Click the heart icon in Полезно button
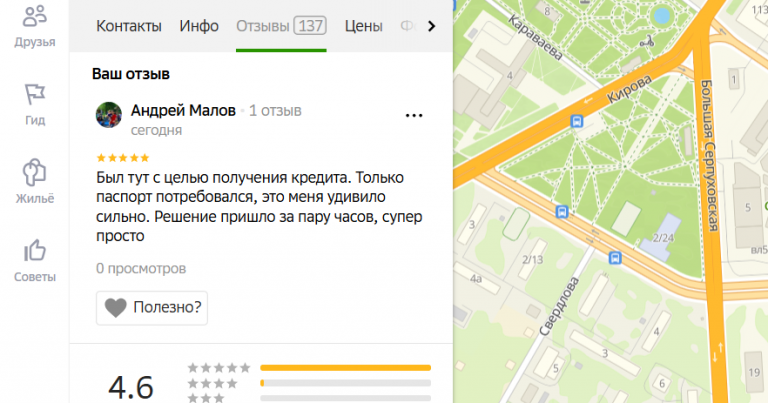The width and height of the screenshot is (768, 403). pyautogui.click(x=116, y=308)
